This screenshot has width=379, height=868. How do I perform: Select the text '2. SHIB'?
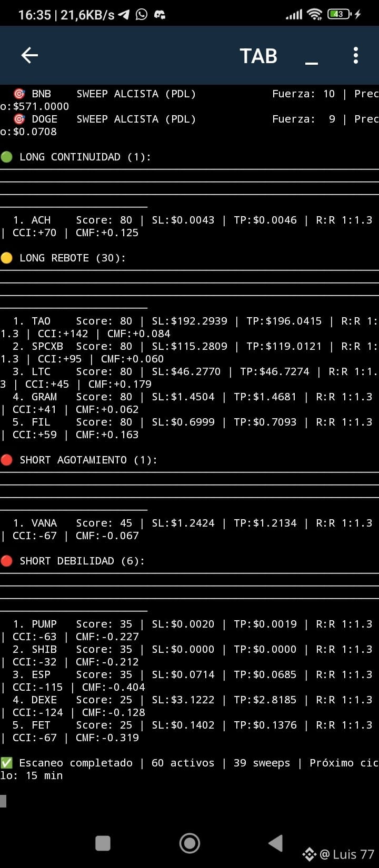35,649
